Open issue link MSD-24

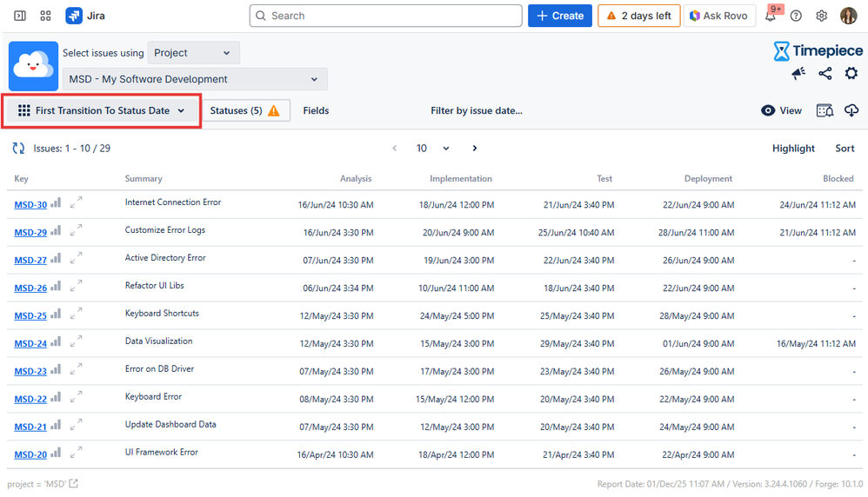pyautogui.click(x=30, y=343)
